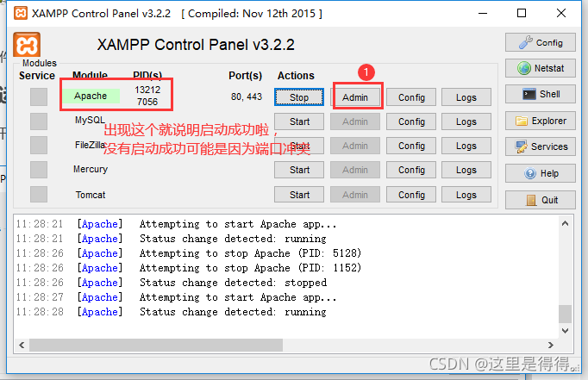The width and height of the screenshot is (588, 380).
Task: Open Apache Config menu
Action: click(x=411, y=97)
